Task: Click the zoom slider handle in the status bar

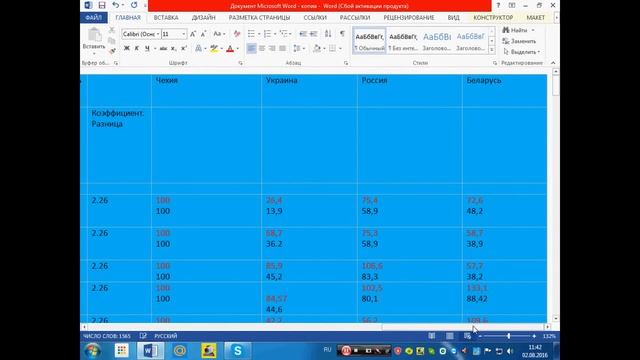Action: [509, 336]
